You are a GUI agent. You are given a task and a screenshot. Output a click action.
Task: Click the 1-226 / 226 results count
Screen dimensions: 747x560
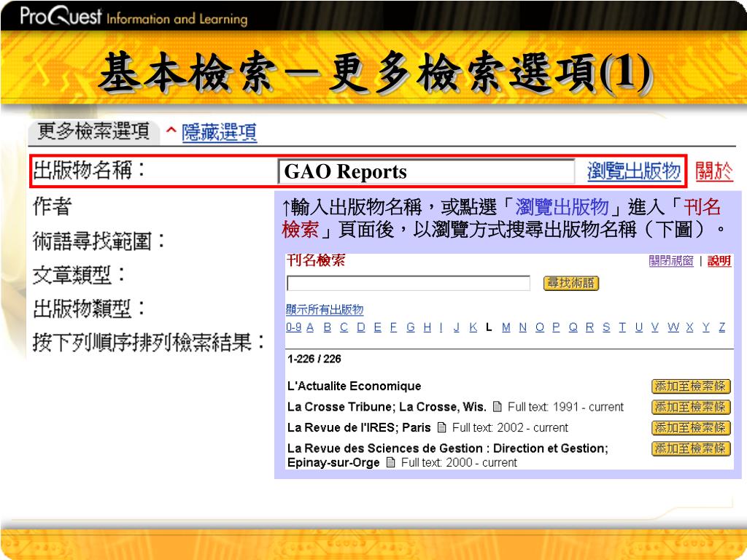pyautogui.click(x=314, y=359)
